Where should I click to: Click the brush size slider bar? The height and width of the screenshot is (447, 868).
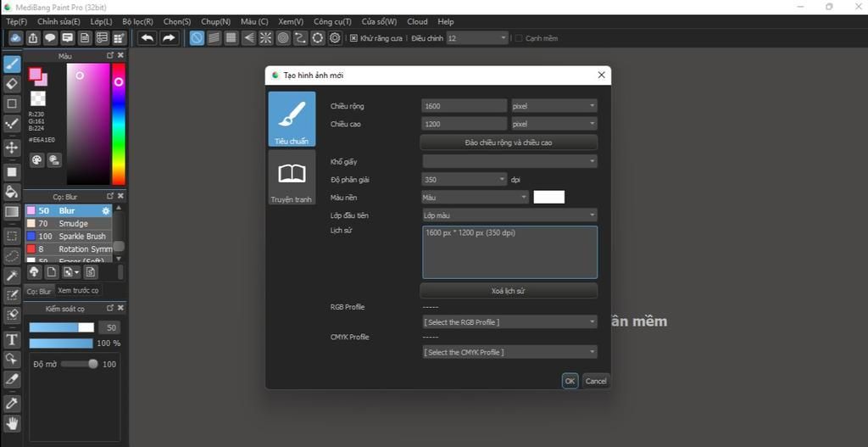[62, 327]
